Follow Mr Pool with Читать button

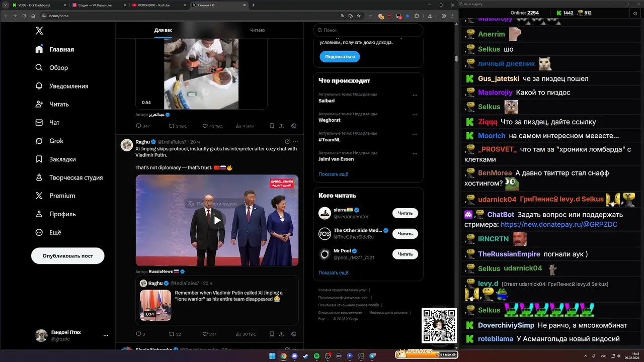click(x=405, y=254)
